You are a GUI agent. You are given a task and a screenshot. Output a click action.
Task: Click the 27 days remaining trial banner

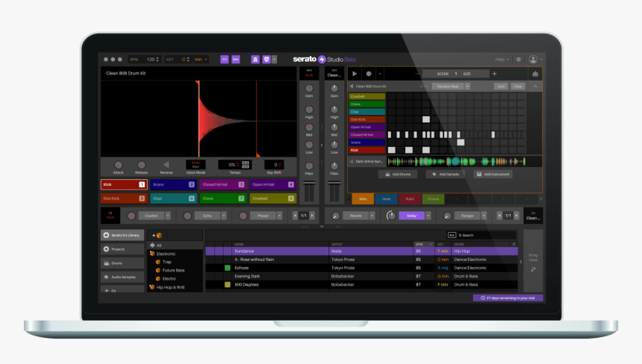508,298
